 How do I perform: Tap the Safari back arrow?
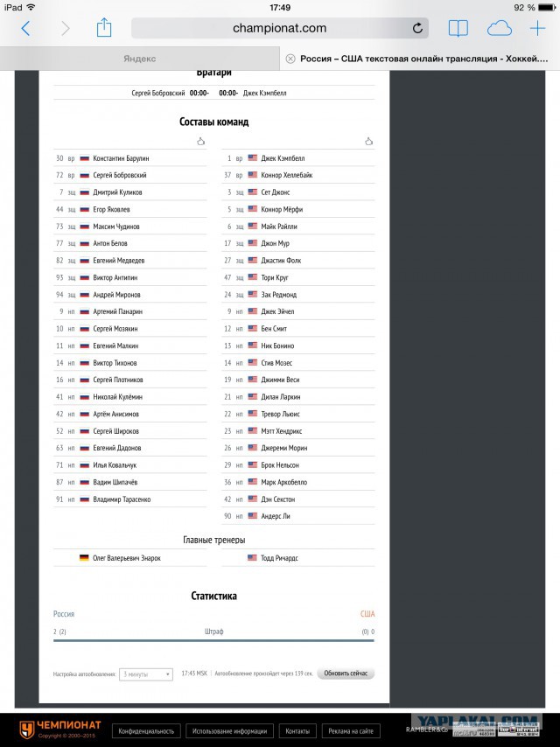pyautogui.click(x=25, y=29)
